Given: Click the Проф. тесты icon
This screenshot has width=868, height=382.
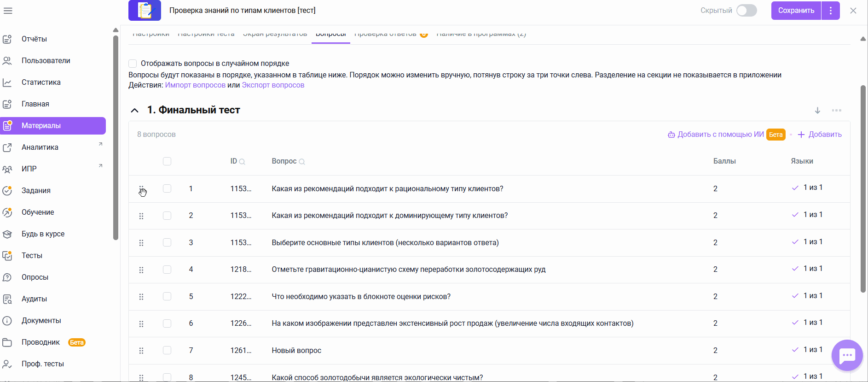Looking at the screenshot, I should 7,364.
